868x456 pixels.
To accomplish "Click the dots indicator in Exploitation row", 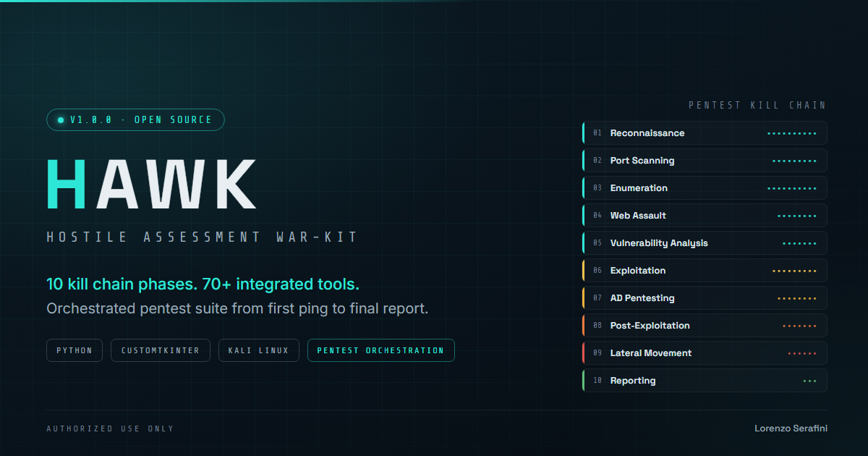I will click(x=794, y=271).
